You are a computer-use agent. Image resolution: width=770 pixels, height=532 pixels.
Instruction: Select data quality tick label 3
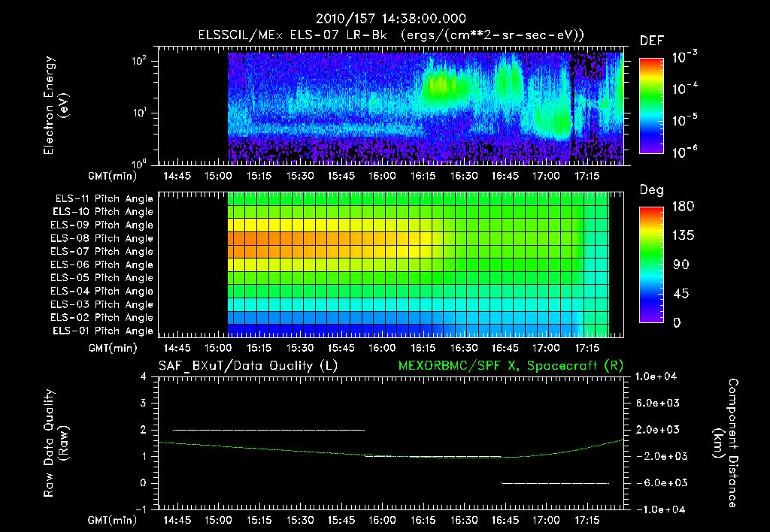point(143,403)
